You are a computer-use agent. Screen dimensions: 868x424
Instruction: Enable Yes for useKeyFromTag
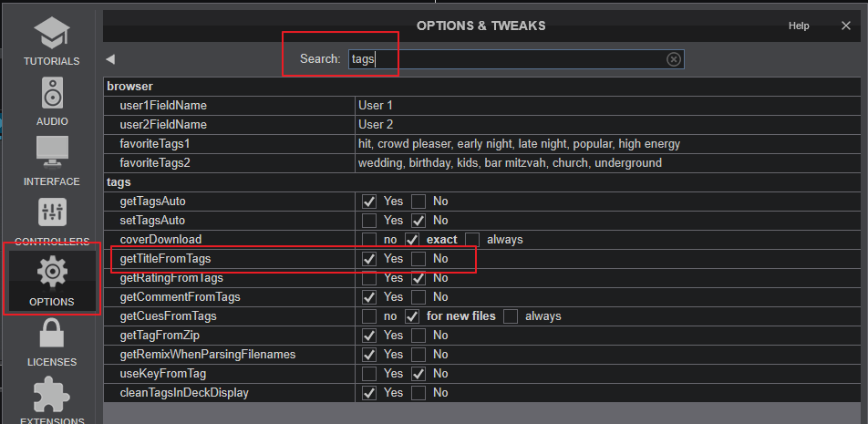point(369,374)
